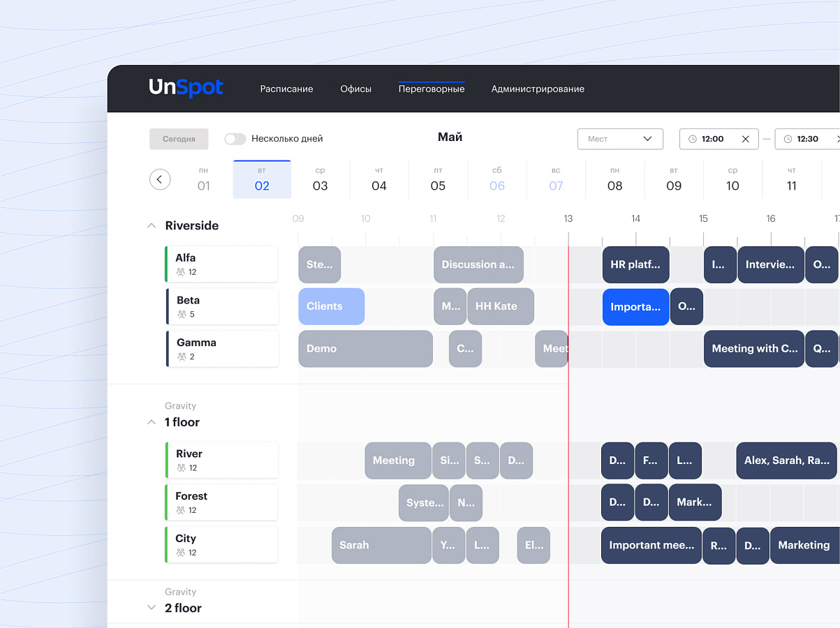
Task: Select Tuesday 09 in date strip
Action: tap(674, 179)
